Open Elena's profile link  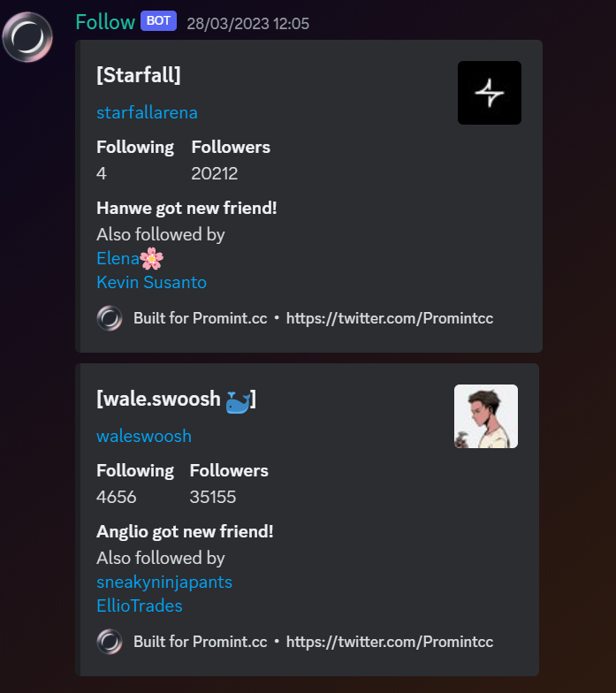point(118,258)
